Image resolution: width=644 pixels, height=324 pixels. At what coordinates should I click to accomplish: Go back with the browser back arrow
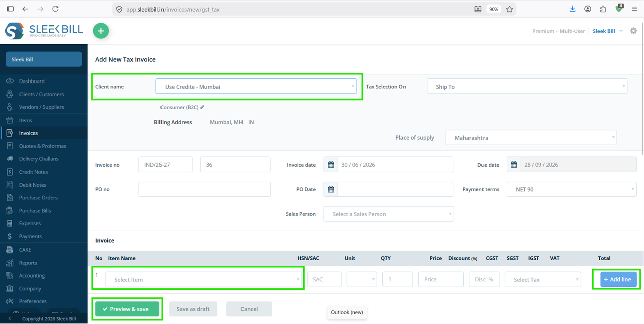point(25,9)
